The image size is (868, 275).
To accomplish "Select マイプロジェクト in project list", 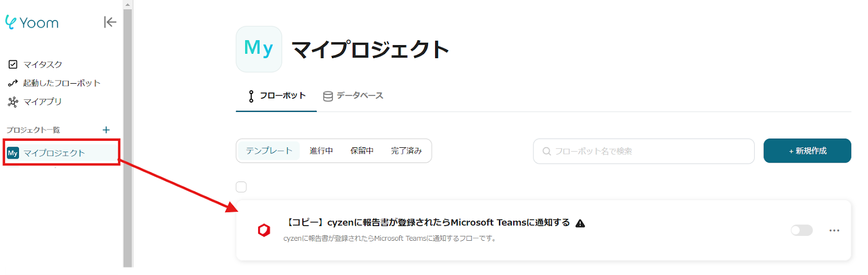I will pyautogui.click(x=61, y=153).
